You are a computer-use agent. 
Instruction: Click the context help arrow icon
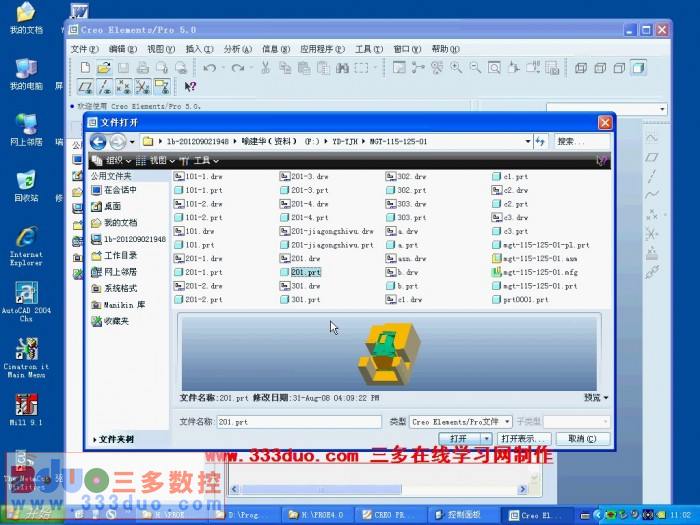tap(190, 87)
